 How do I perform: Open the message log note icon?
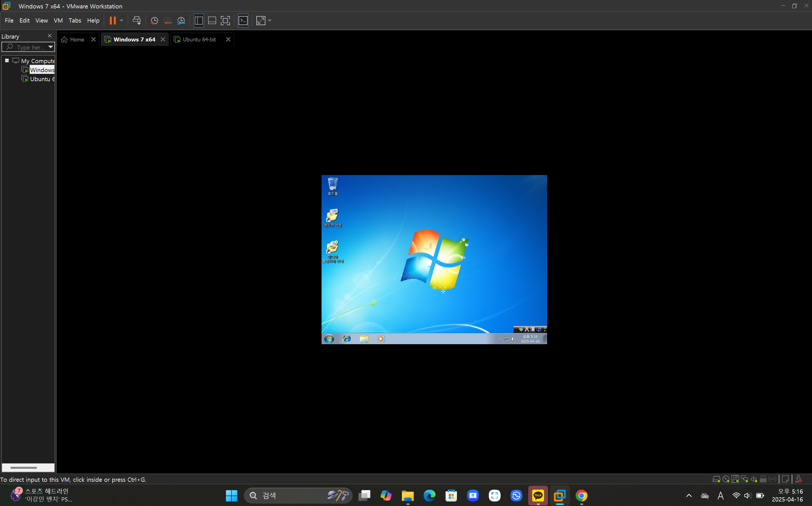click(x=785, y=479)
